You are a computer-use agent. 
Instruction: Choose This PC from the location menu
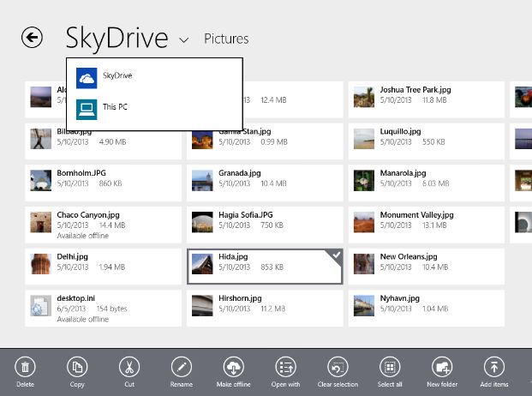(x=154, y=109)
